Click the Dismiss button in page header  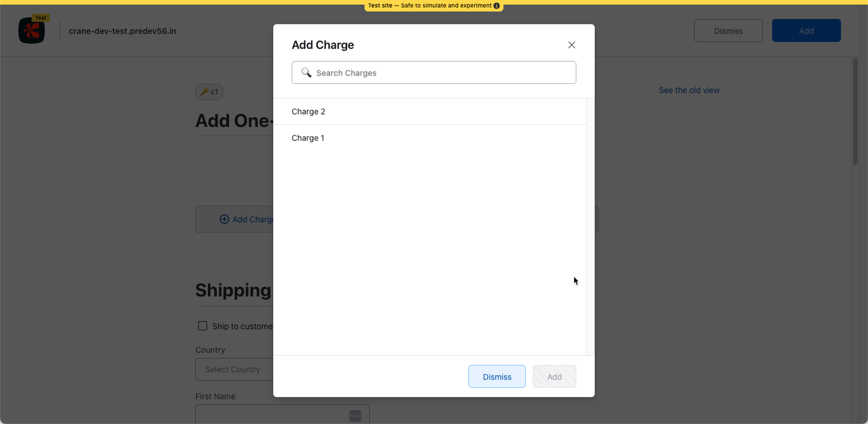pos(728,31)
